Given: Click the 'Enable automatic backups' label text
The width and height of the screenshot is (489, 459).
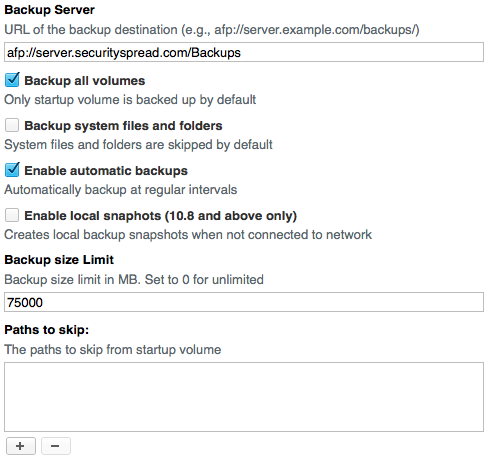Looking at the screenshot, I should 106,171.
